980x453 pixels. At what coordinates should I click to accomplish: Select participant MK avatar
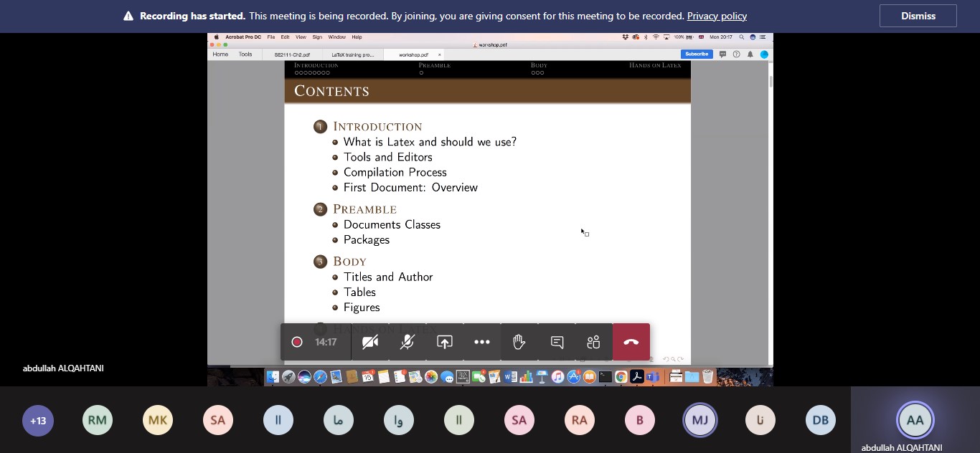158,420
